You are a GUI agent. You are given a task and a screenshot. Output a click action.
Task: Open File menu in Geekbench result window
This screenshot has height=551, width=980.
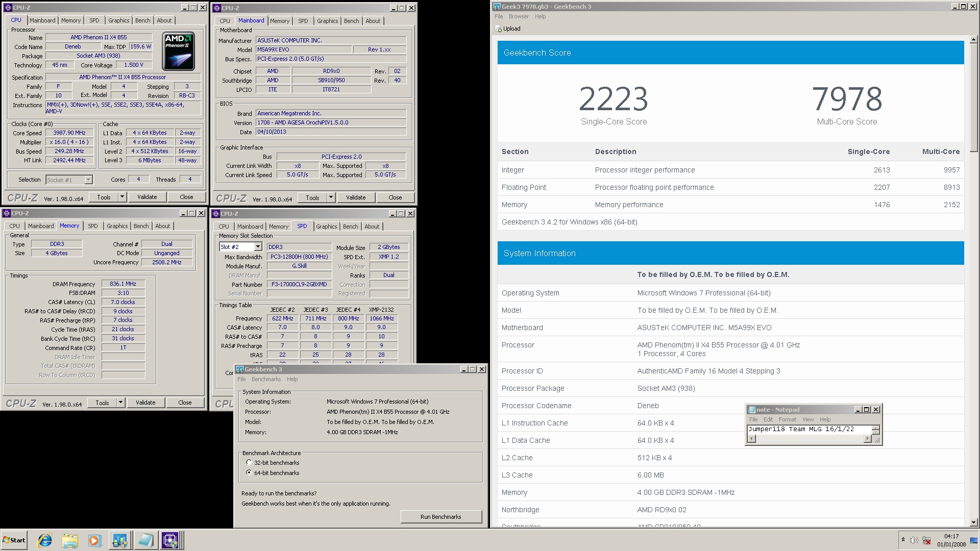499,16
